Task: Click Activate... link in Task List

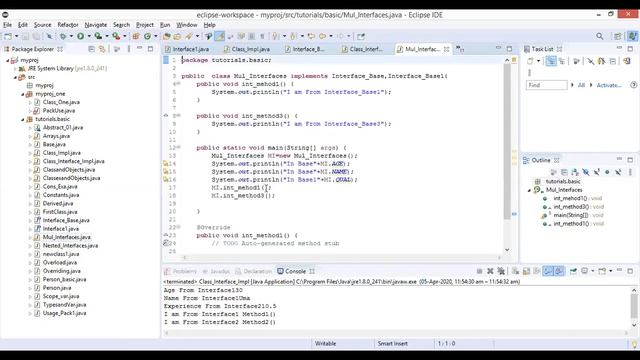Action: coord(609,85)
